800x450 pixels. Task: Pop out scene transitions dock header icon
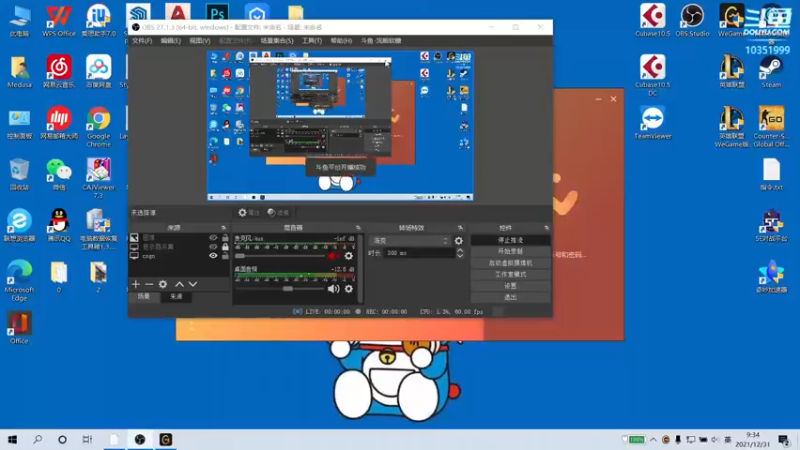coord(460,228)
